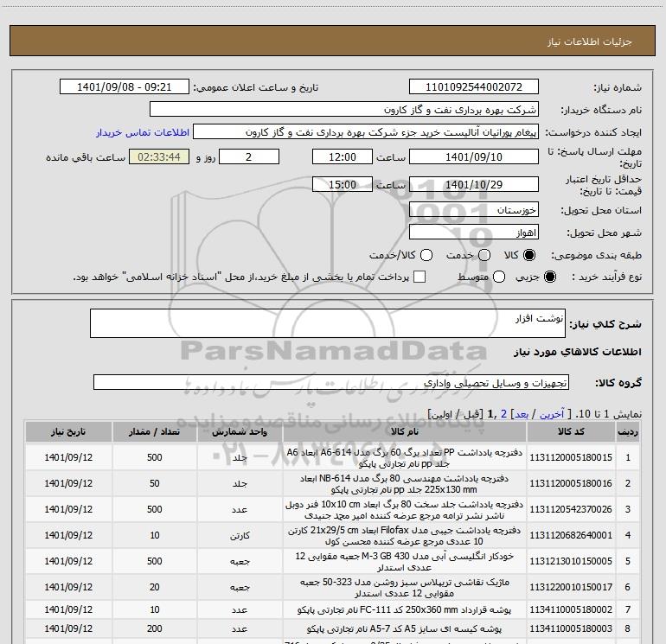Click the response deadline time 12:00 field
Image resolution: width=666 pixels, height=644 pixels.
(x=343, y=156)
